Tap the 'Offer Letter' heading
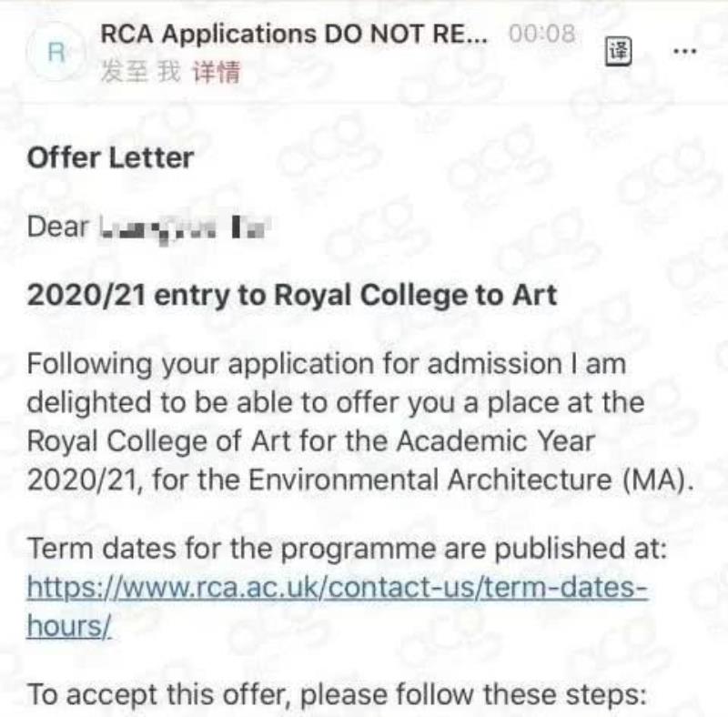The height and width of the screenshot is (717, 728). coord(110,157)
